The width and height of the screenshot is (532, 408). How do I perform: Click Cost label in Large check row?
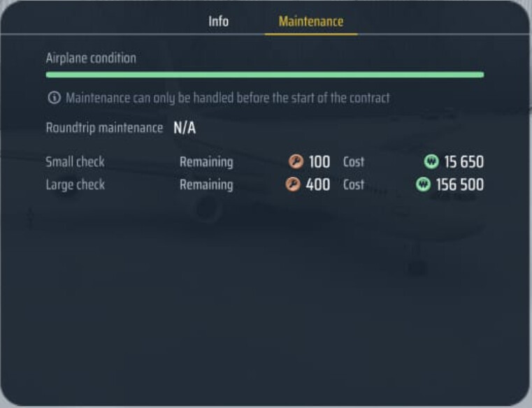tap(354, 185)
